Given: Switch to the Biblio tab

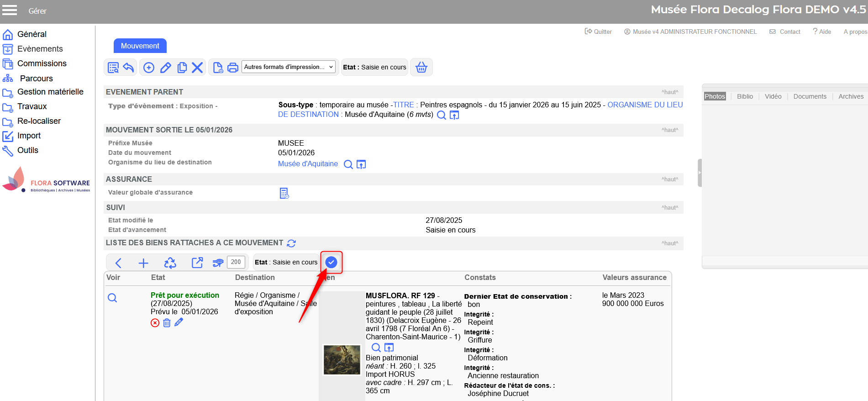Looking at the screenshot, I should pyautogui.click(x=745, y=96).
